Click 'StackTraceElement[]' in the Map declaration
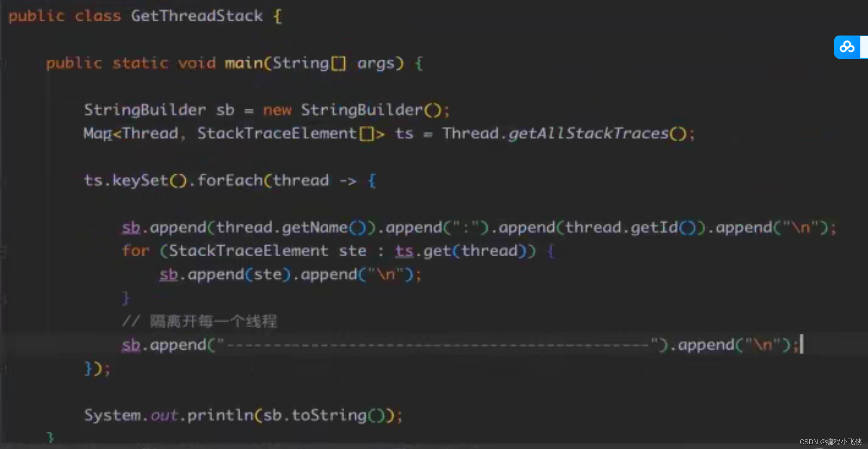Viewport: 868px width, 449px height. 286,134
